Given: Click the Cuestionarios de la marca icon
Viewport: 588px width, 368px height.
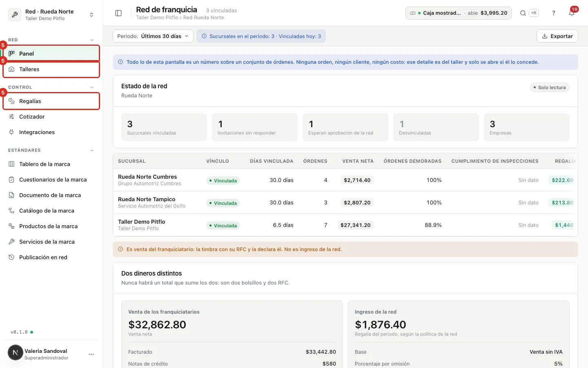Looking at the screenshot, I should tap(11, 180).
